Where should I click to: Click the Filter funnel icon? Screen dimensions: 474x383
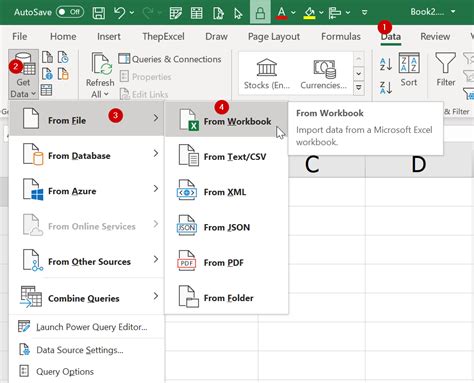[x=446, y=69]
